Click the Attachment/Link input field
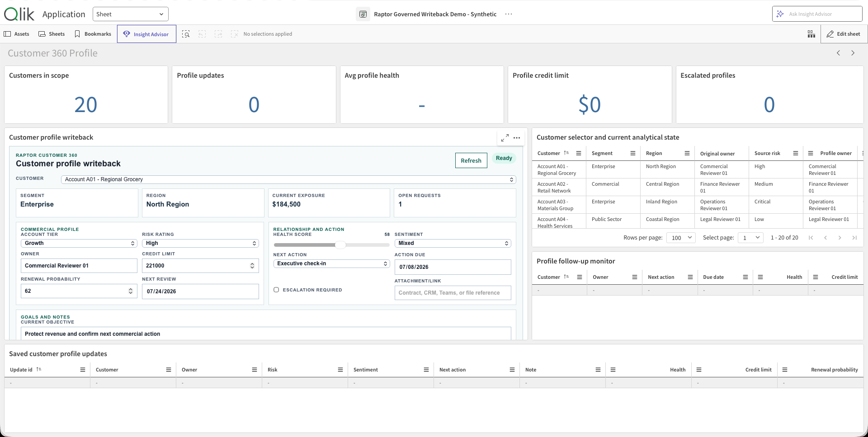This screenshot has width=868, height=437. [x=453, y=293]
